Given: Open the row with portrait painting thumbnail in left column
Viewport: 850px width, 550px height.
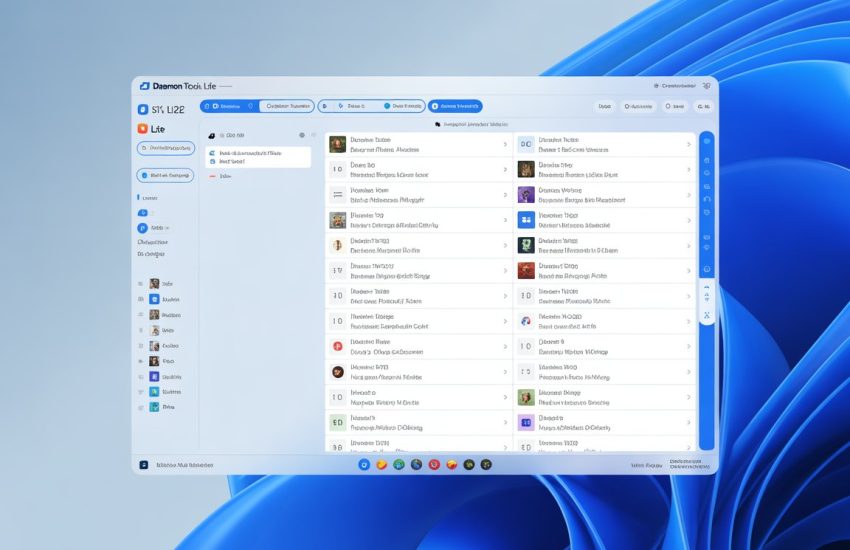Looking at the screenshot, I should (418, 145).
